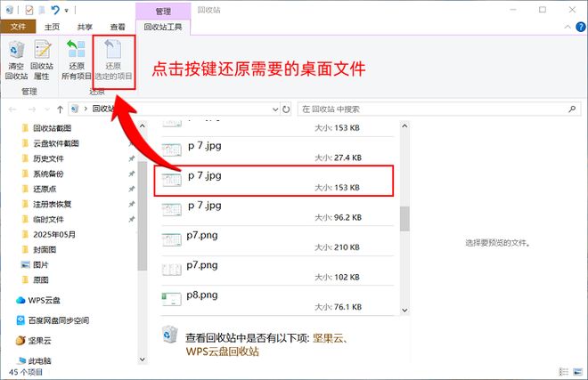
Task: Click navigation pane scroll down arrow
Action: click(143, 359)
